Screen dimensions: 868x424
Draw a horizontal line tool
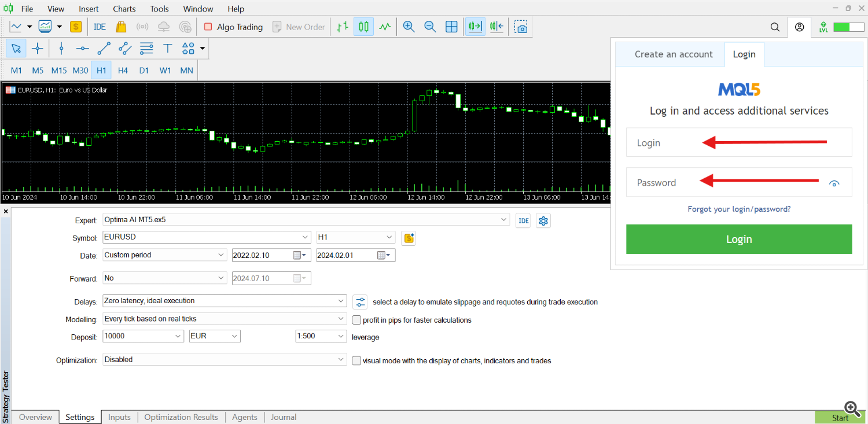click(83, 48)
